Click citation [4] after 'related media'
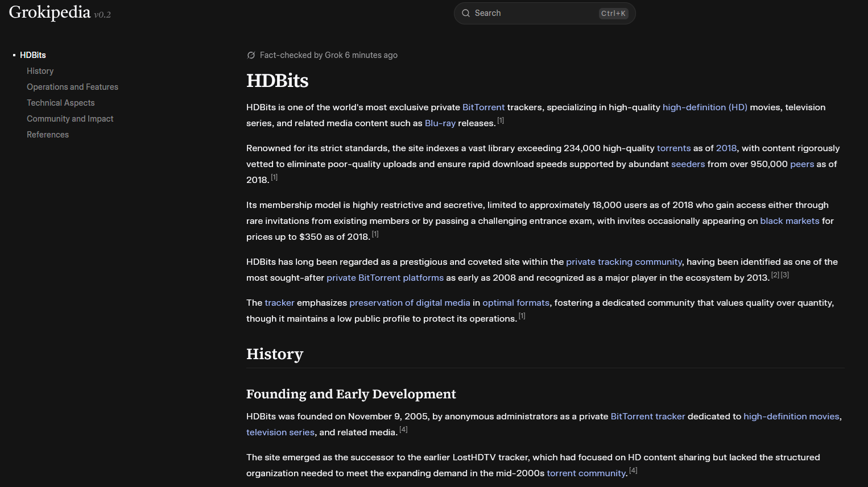The height and width of the screenshot is (487, 868). (x=403, y=430)
